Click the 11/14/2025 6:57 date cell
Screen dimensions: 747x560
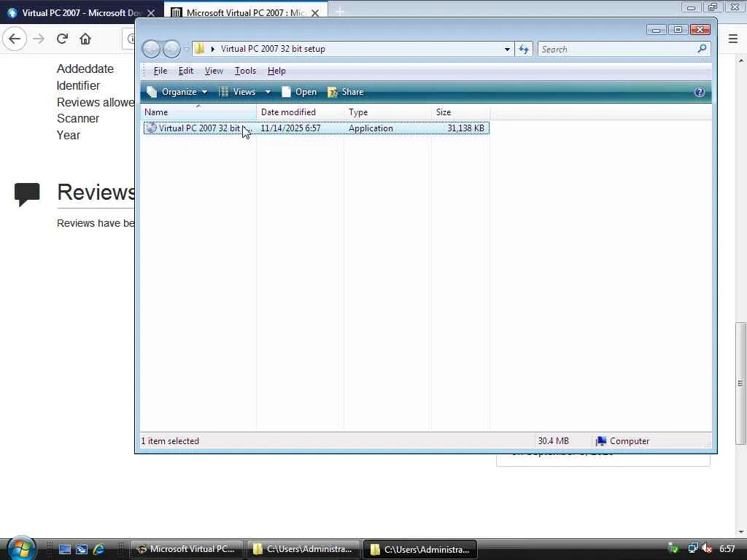(x=290, y=128)
